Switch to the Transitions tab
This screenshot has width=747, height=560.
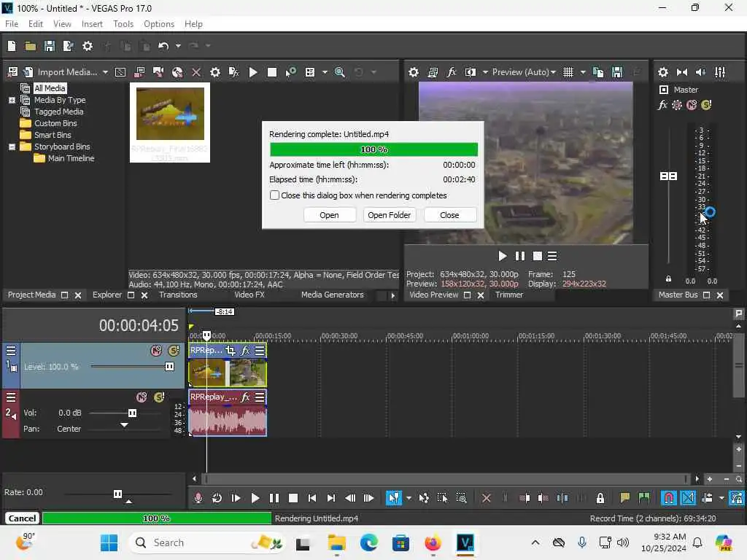point(178,295)
